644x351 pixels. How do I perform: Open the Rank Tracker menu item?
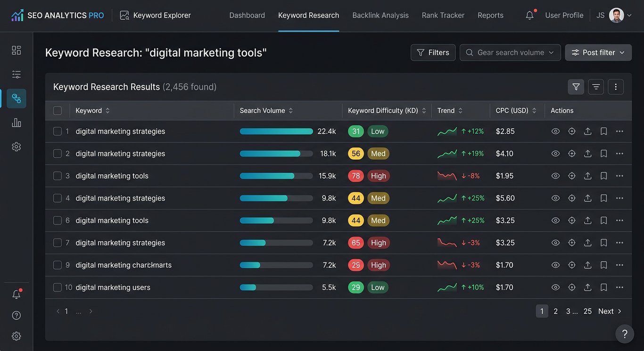[x=443, y=15]
